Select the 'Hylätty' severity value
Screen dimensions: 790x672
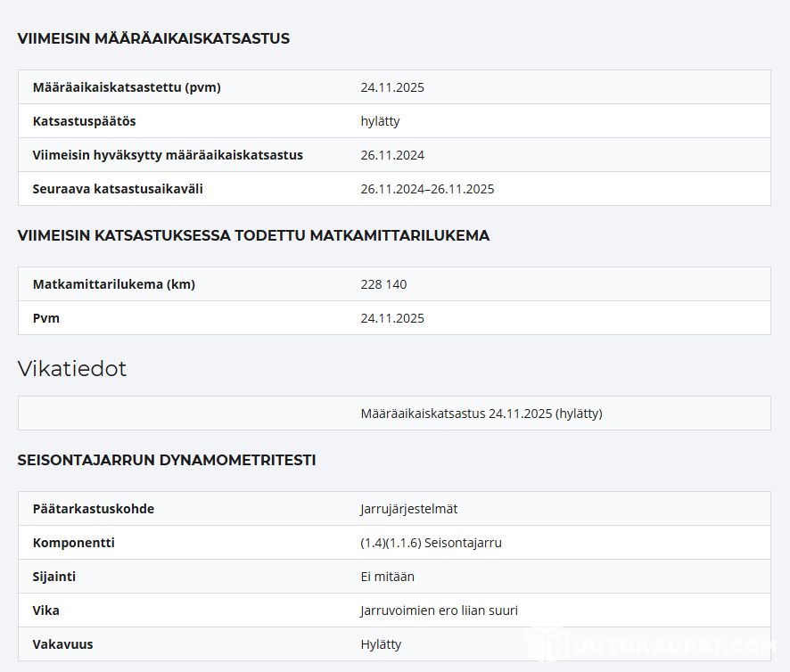click(x=381, y=644)
